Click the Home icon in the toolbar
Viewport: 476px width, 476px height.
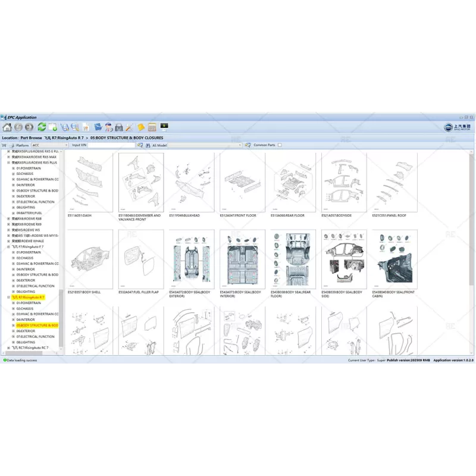coord(7,127)
